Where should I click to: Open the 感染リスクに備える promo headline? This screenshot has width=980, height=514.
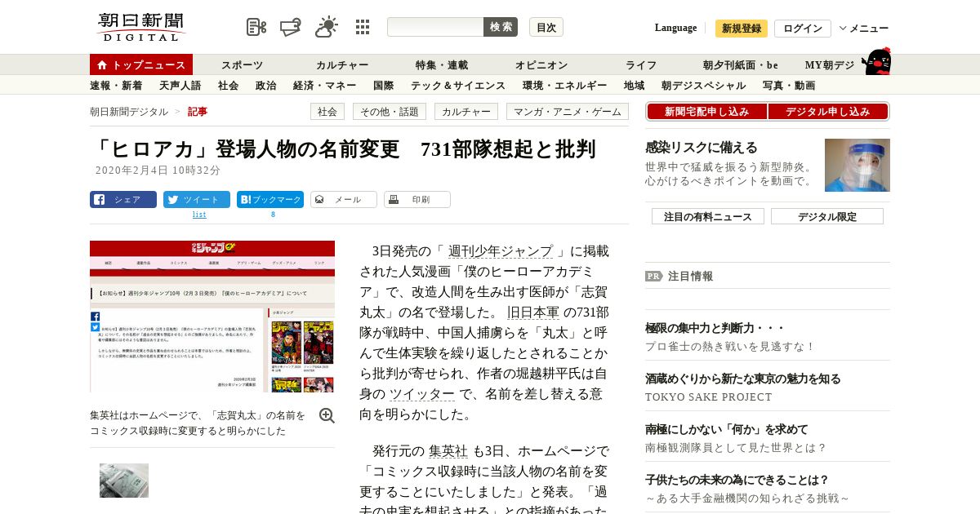pos(702,148)
